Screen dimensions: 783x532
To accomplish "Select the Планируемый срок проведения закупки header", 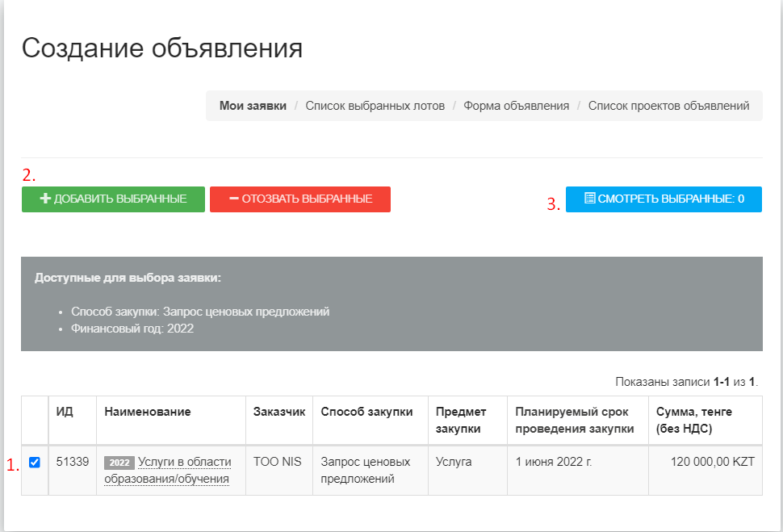I will (x=575, y=420).
